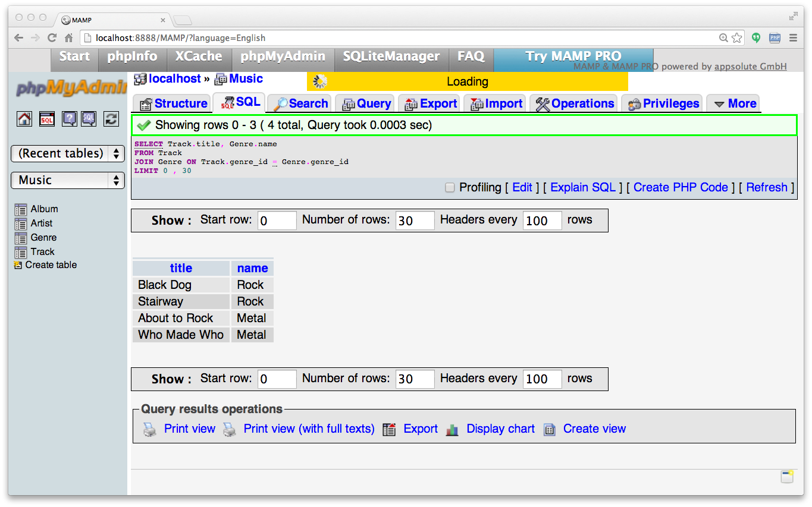Open the SQL documentation icon
This screenshot has width=812, height=507.
pyautogui.click(x=89, y=118)
